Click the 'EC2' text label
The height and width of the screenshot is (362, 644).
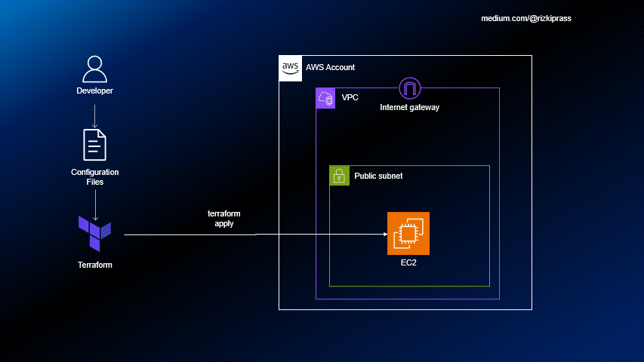click(x=408, y=264)
